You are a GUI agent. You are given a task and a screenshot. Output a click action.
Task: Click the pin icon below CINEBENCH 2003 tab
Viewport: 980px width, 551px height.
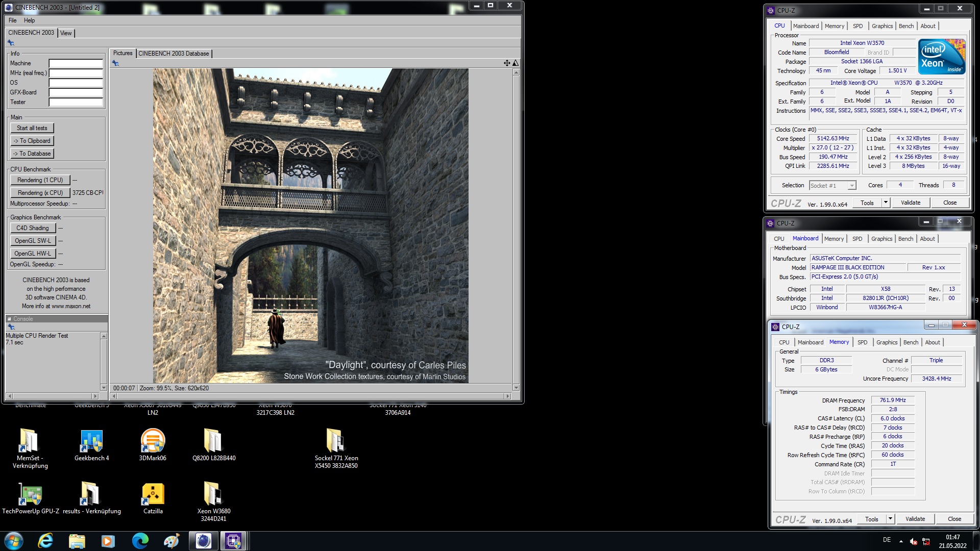[x=11, y=43]
